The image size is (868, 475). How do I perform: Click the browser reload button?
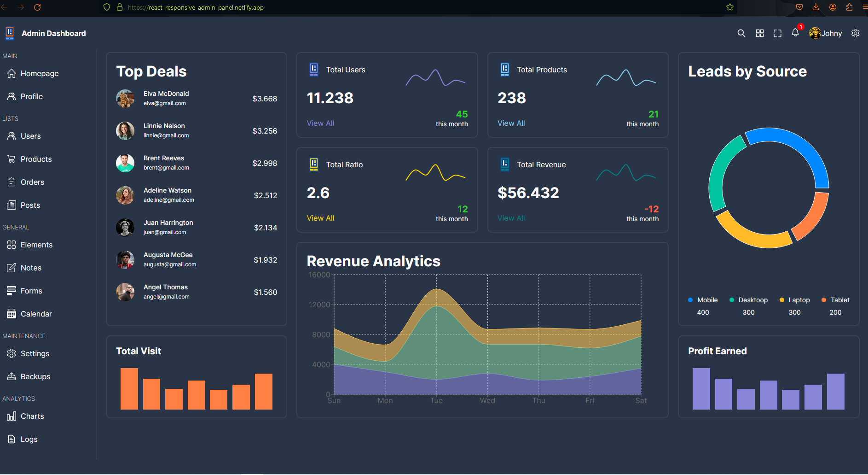click(37, 7)
